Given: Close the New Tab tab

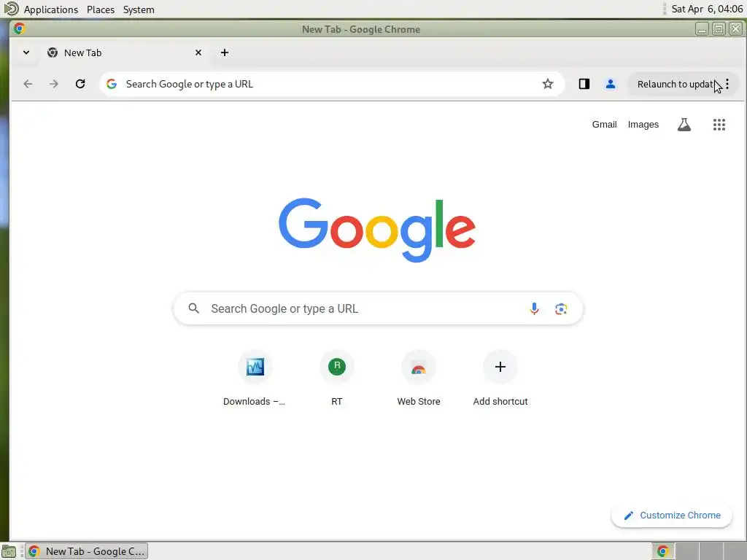Looking at the screenshot, I should [198, 52].
